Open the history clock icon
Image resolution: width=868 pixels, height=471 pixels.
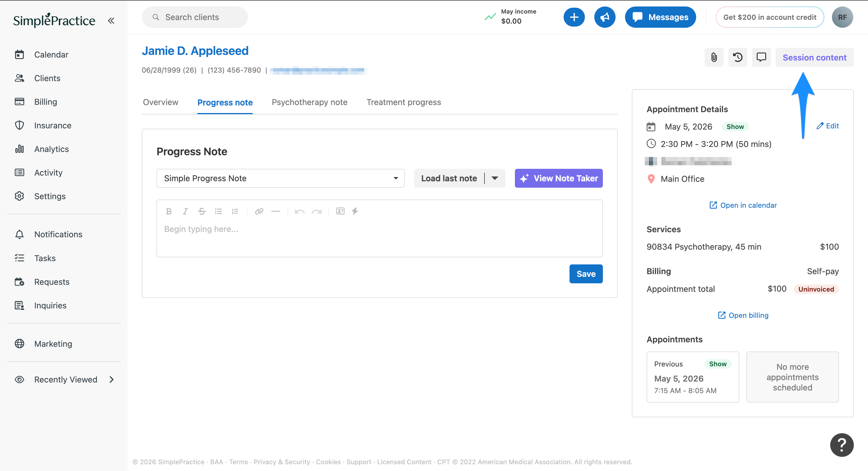(738, 57)
